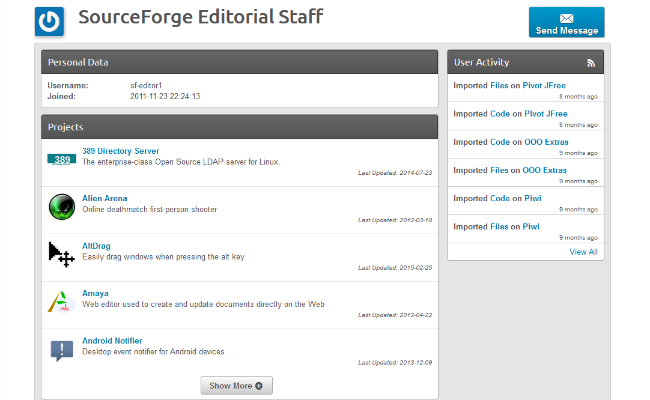Open Code link in Imported Code on Piwi
The image size is (650, 400).
pos(500,198)
